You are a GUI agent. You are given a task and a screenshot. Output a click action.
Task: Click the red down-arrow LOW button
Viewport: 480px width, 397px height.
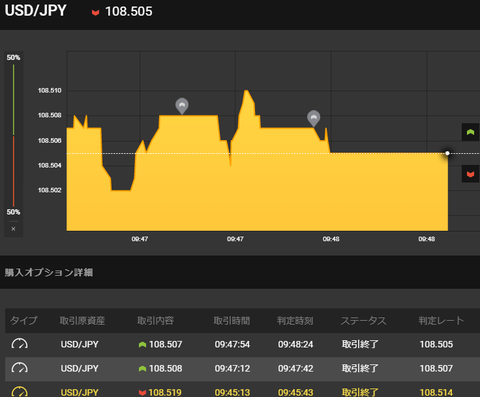[x=470, y=174]
